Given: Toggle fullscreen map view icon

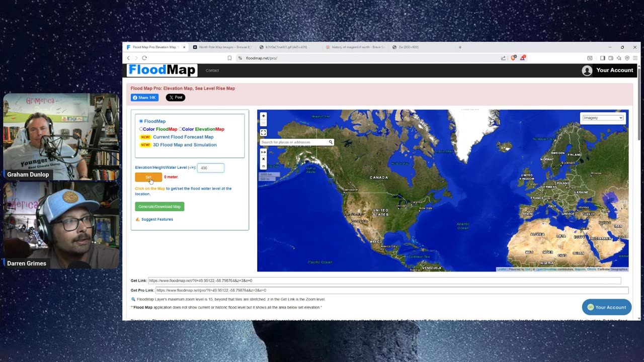Looking at the screenshot, I should coord(263,133).
